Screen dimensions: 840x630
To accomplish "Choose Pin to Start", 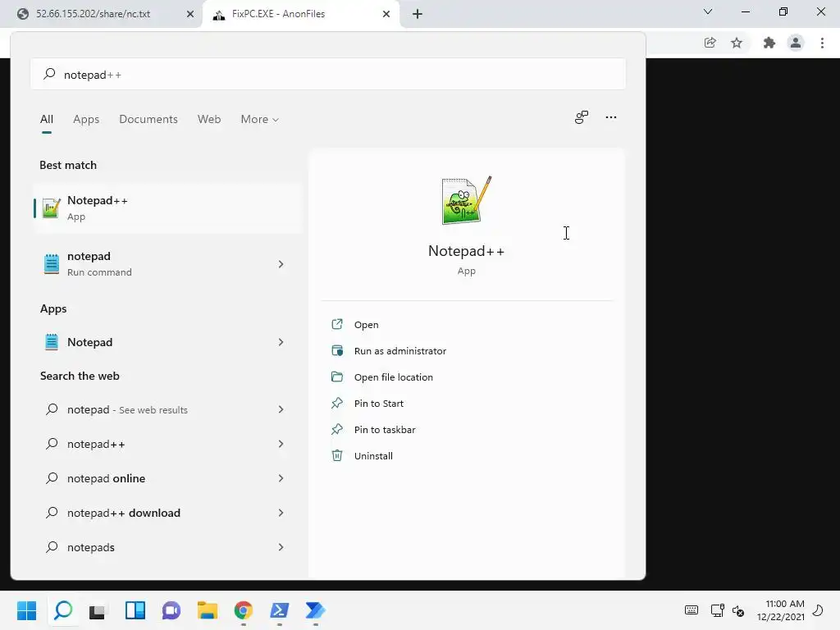I will [379, 404].
